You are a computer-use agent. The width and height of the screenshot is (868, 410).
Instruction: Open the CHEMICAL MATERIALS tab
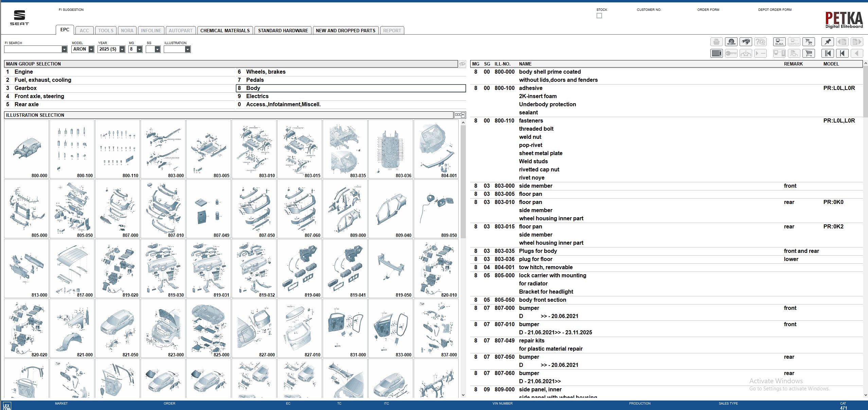[x=225, y=31]
